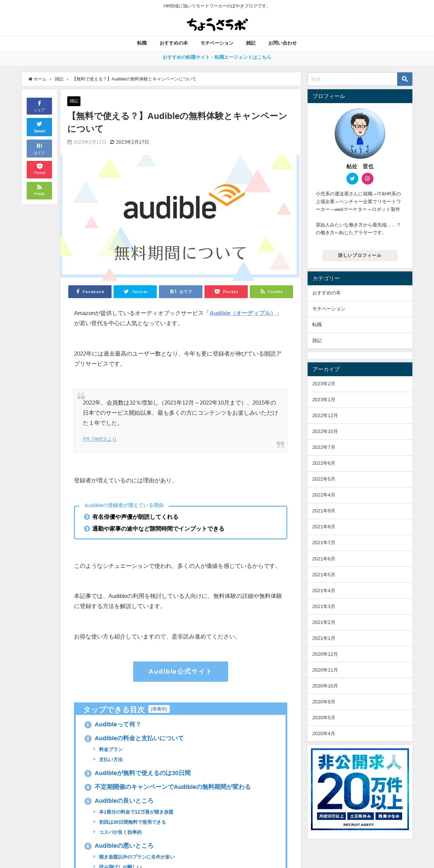Screen dimensions: 434x868
Task: Click the profile avatar image
Action: pyautogui.click(x=360, y=134)
